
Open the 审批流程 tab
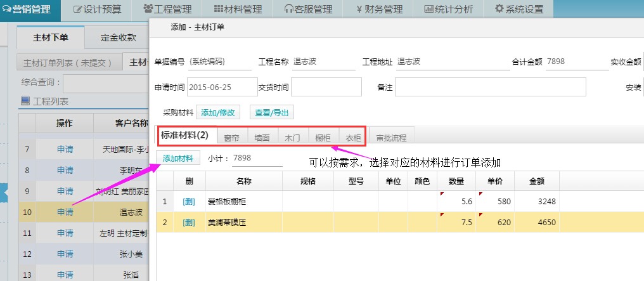392,137
